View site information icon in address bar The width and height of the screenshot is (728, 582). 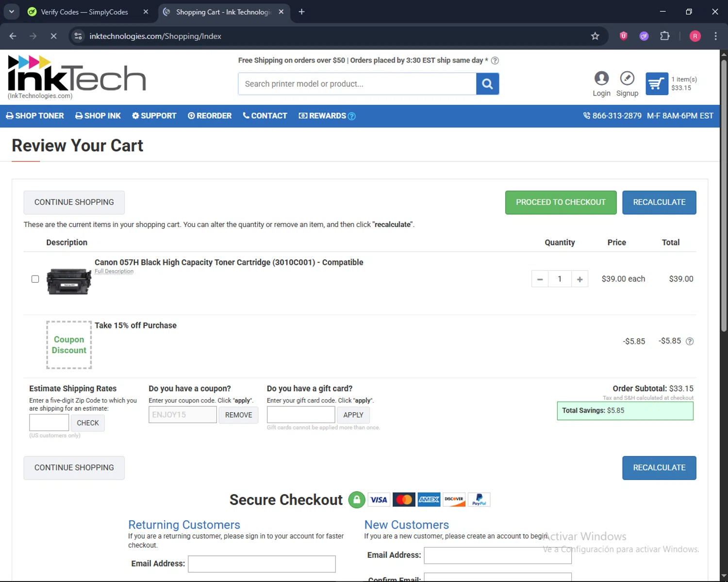click(x=78, y=36)
